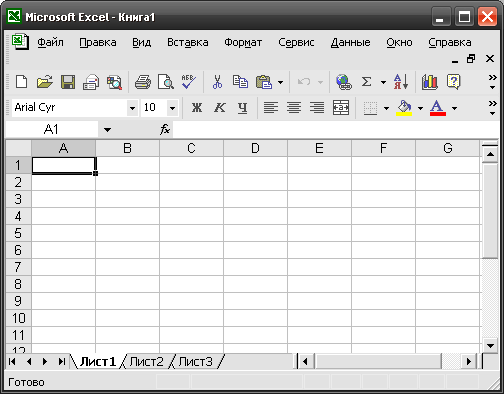504x394 pixels.
Task: Click the AutoSum sigma icon
Action: tap(366, 82)
